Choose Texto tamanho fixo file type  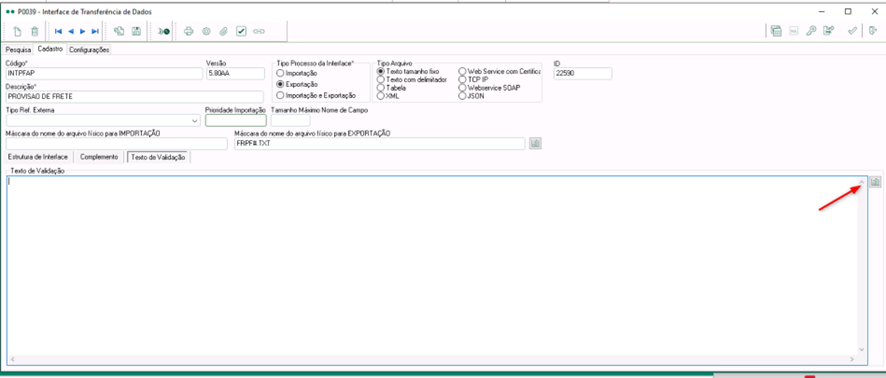click(x=381, y=72)
